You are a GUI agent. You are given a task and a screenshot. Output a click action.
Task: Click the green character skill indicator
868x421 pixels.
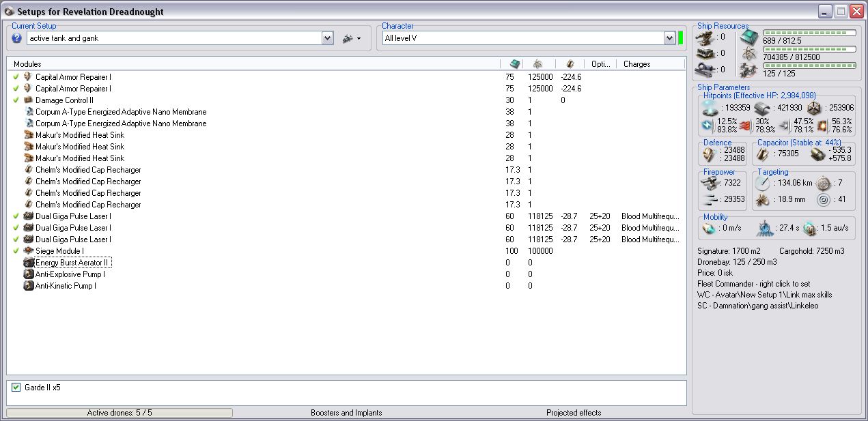click(x=680, y=38)
